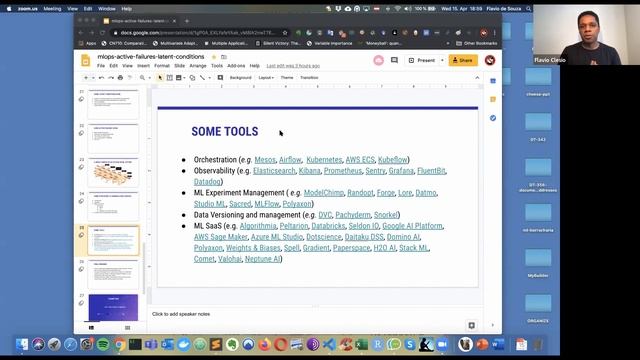Open the Zoom app in the Dock
Viewport: 640px width, 360px height.
pos(442,344)
